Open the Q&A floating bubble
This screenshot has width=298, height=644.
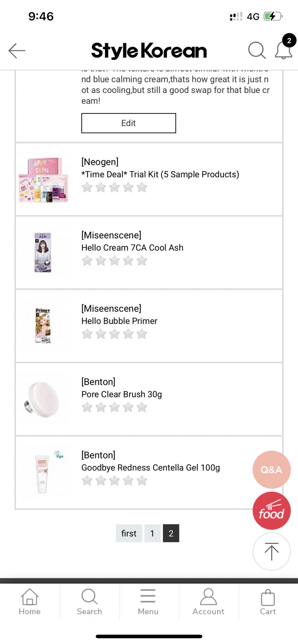coord(271,470)
